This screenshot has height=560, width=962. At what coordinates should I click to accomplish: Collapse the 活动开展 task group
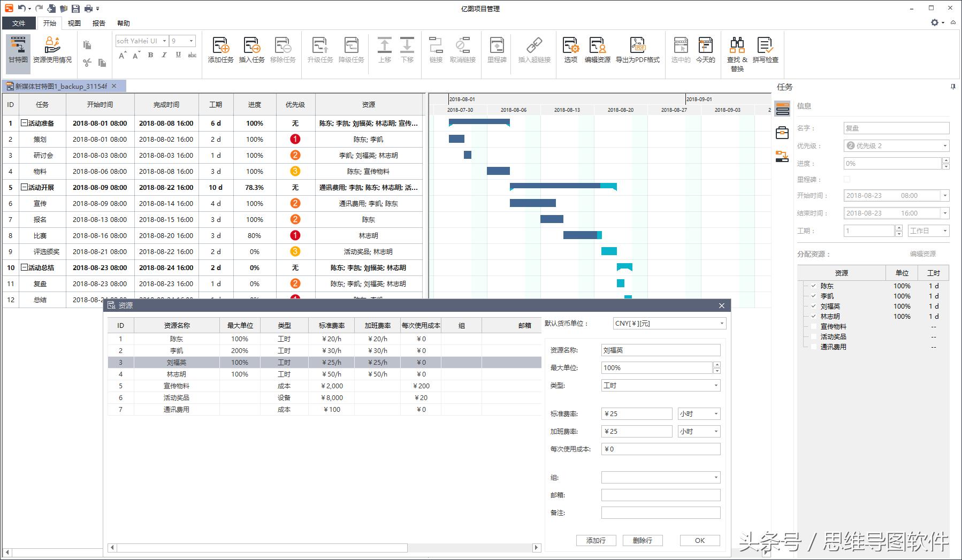coord(24,187)
